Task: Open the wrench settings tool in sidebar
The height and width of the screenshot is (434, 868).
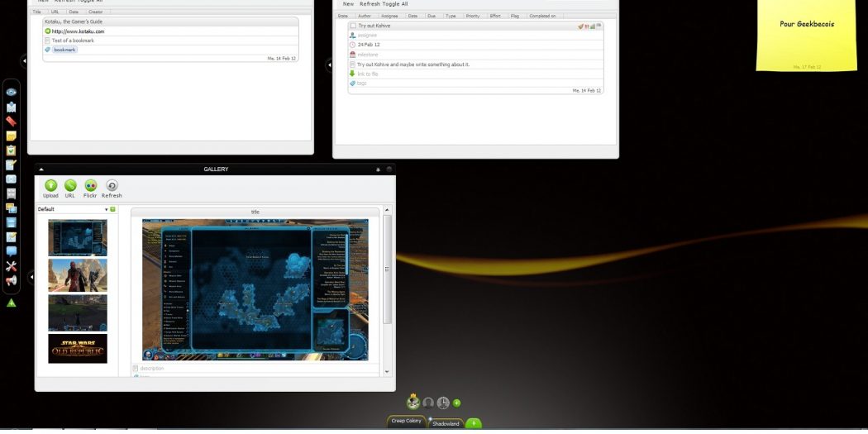Action: pos(12,266)
